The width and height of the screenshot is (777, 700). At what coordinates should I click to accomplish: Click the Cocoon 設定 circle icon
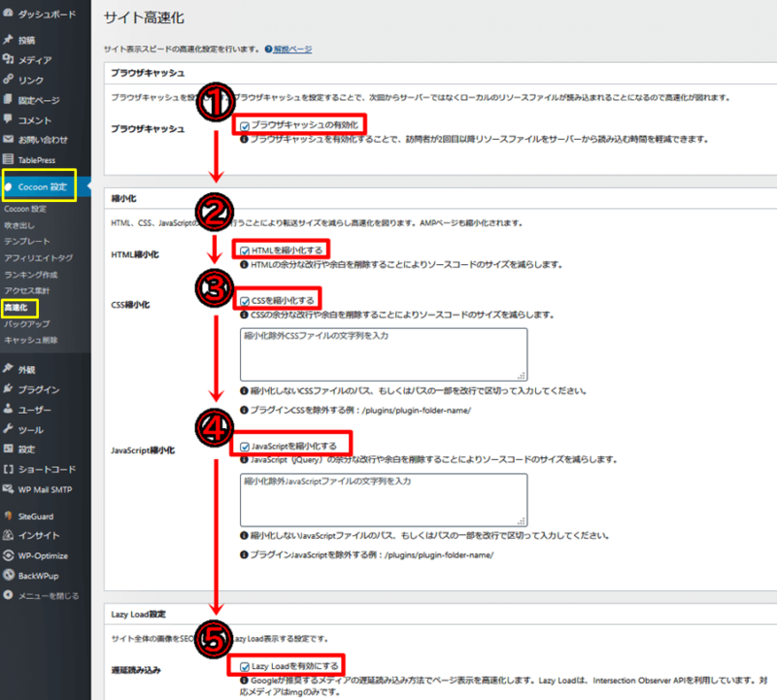point(8,186)
